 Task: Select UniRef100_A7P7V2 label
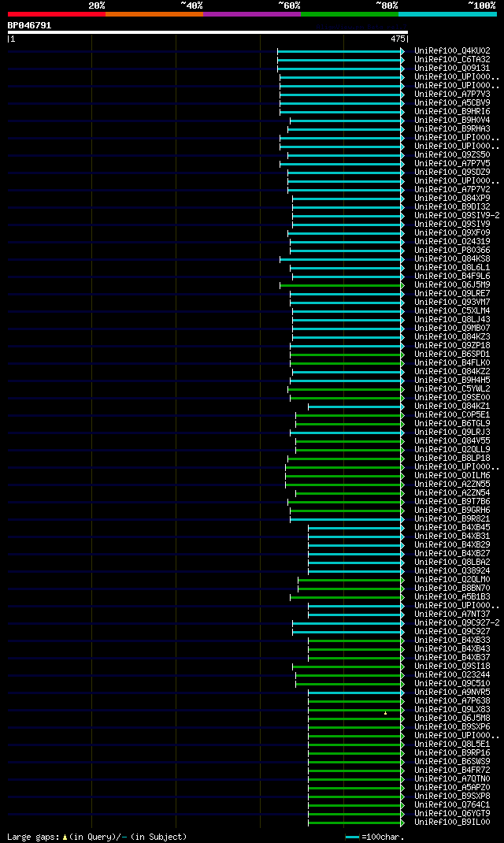tap(452, 189)
